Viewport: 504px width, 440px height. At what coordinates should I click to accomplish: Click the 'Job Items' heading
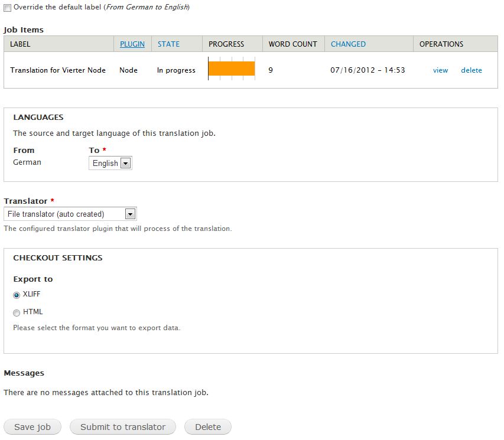point(24,30)
